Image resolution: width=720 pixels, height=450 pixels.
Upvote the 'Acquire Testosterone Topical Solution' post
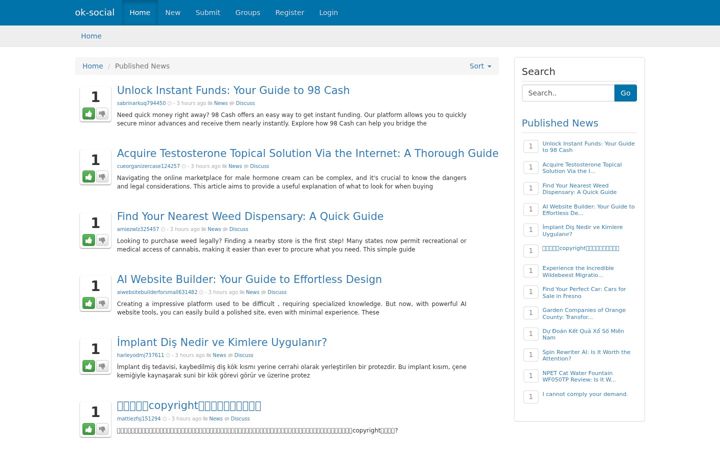tap(89, 177)
